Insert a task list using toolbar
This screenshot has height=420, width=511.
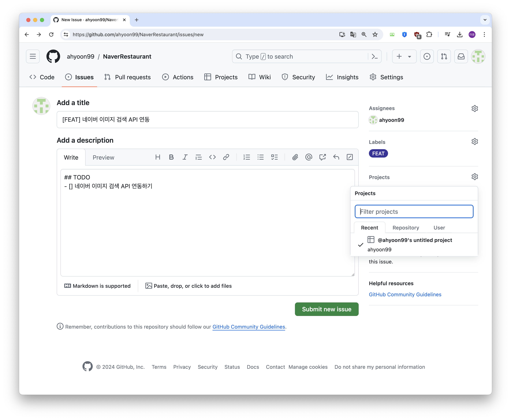[274, 157]
